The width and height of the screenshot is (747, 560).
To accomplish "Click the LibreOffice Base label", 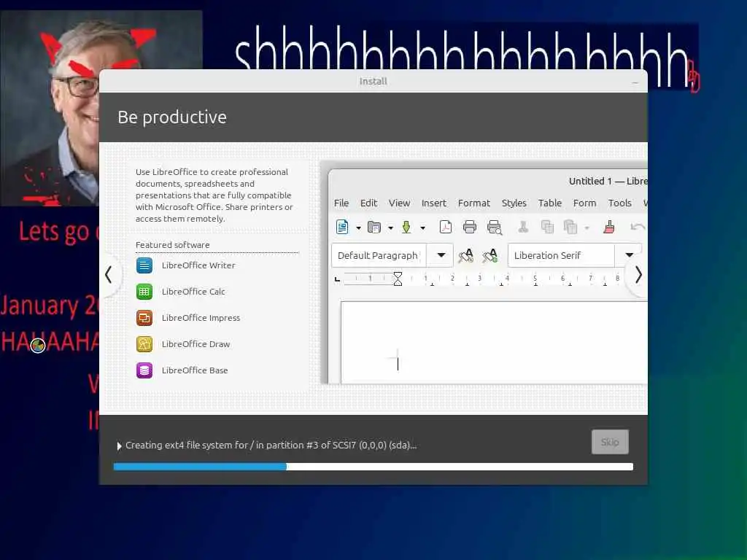I will [194, 370].
